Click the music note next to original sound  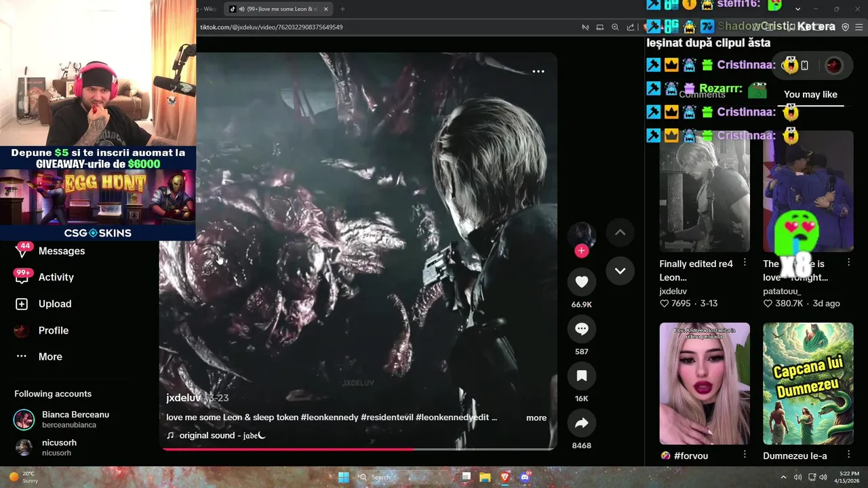tap(170, 435)
